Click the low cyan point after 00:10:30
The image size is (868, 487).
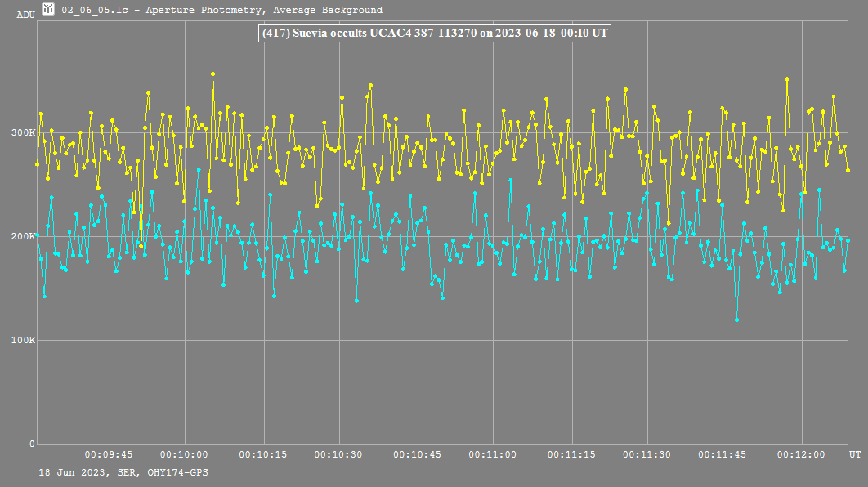pos(356,301)
